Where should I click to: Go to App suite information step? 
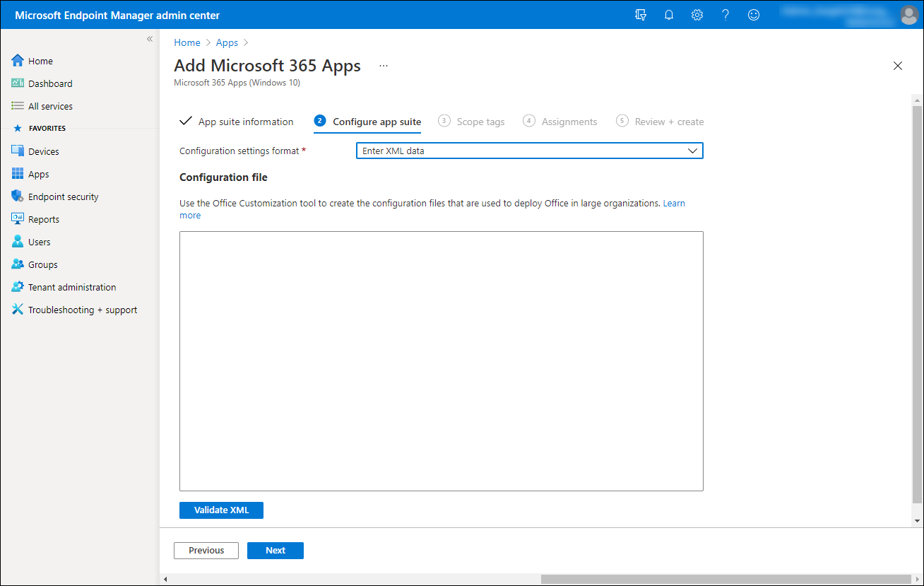[x=237, y=122]
